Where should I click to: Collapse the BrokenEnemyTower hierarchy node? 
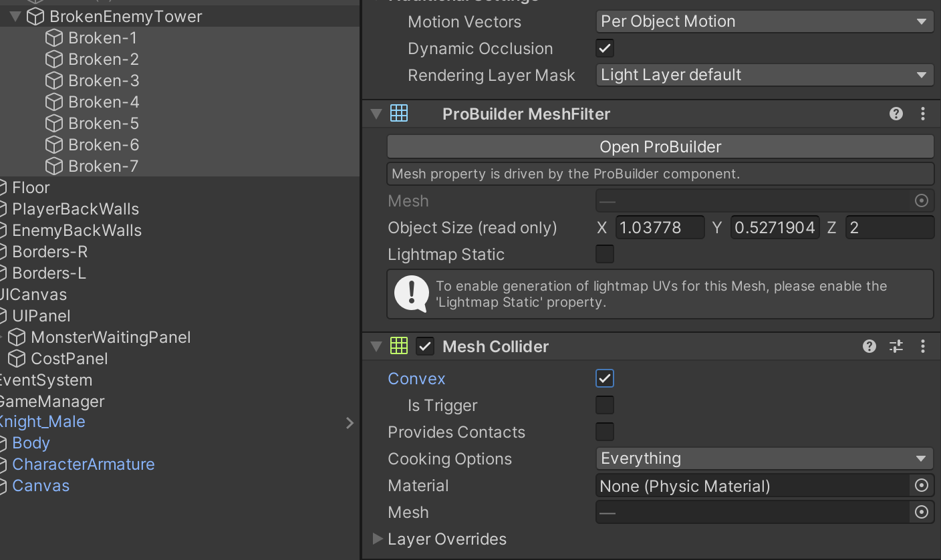15,16
